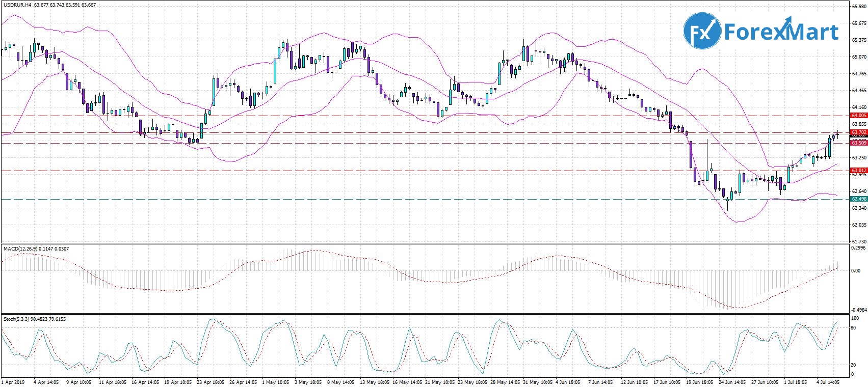
Task: Click the 20 level on Stochastic scale
Action: [854, 365]
